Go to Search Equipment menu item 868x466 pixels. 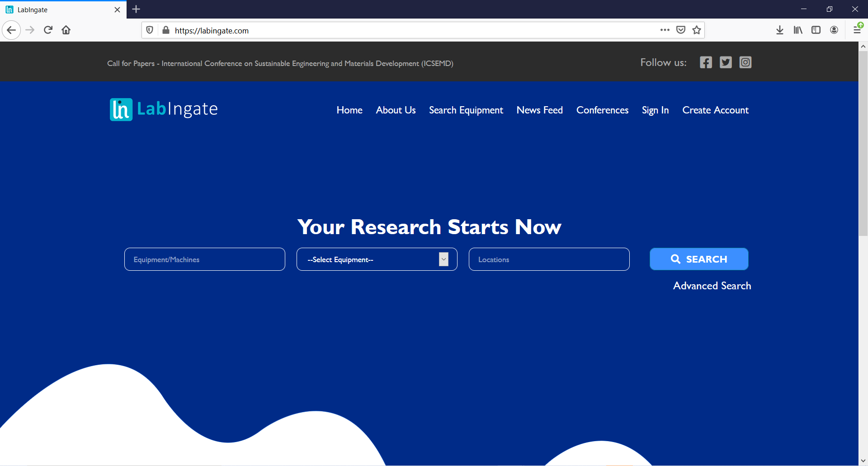pyautogui.click(x=466, y=110)
